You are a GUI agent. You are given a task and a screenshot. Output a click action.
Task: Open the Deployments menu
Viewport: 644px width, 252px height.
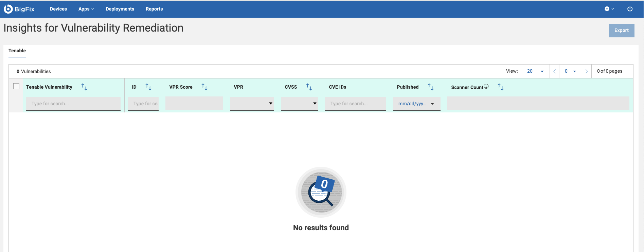coord(120,9)
